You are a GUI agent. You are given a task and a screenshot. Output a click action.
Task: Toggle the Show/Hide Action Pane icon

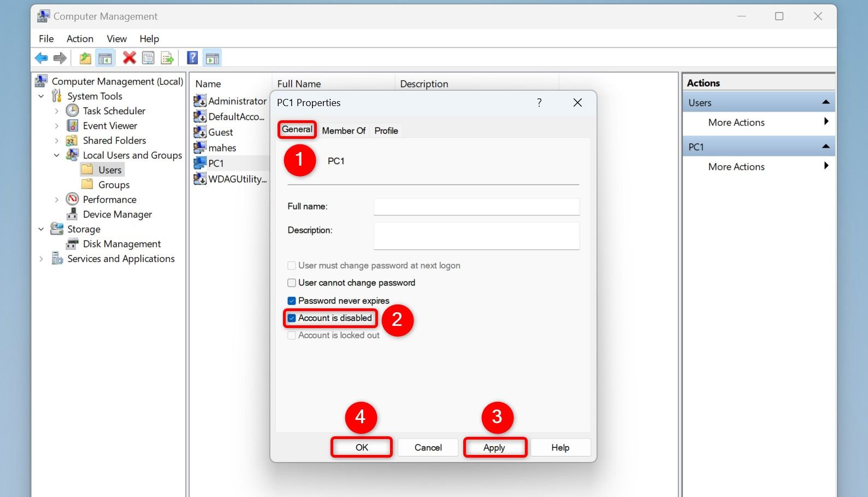[x=212, y=58]
